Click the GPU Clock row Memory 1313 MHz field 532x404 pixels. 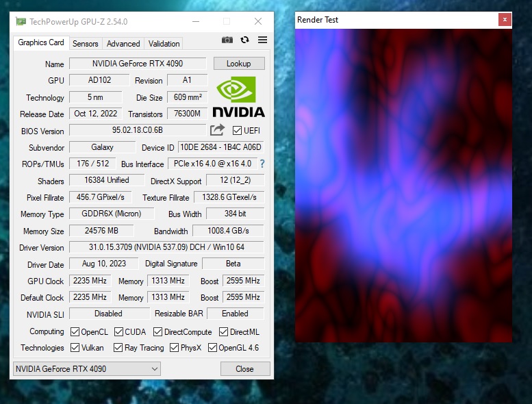pos(168,281)
